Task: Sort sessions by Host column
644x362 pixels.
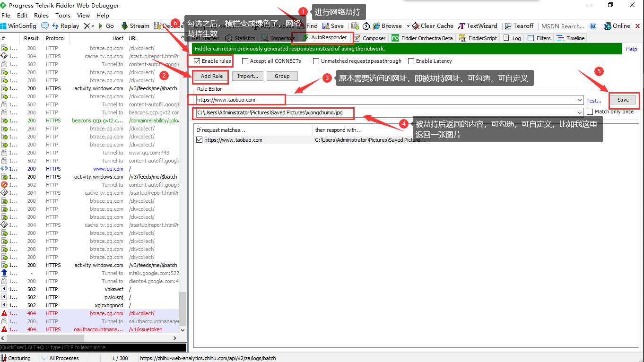Action: click(x=98, y=38)
